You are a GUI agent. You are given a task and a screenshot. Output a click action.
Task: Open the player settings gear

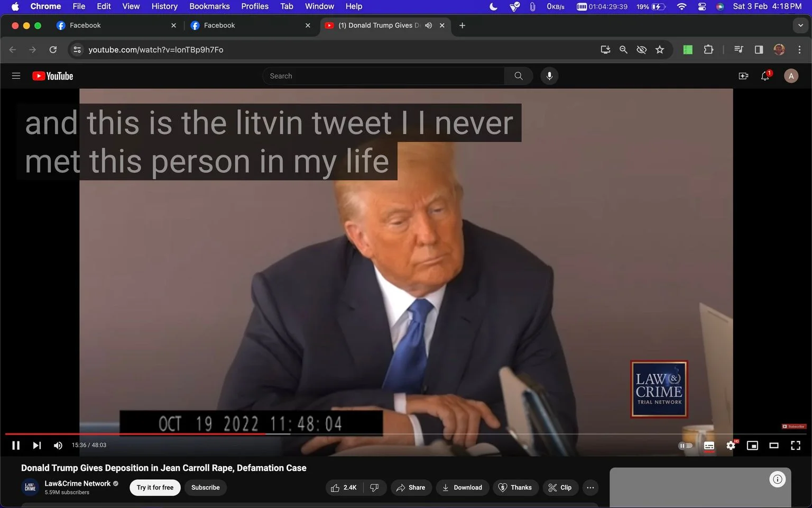[731, 446]
